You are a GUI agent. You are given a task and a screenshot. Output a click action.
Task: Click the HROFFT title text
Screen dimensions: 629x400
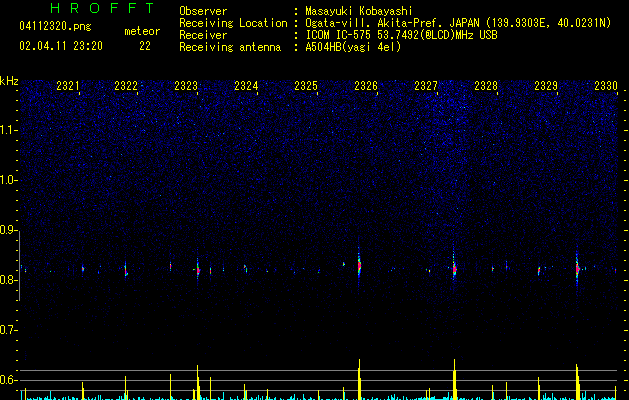103,8
